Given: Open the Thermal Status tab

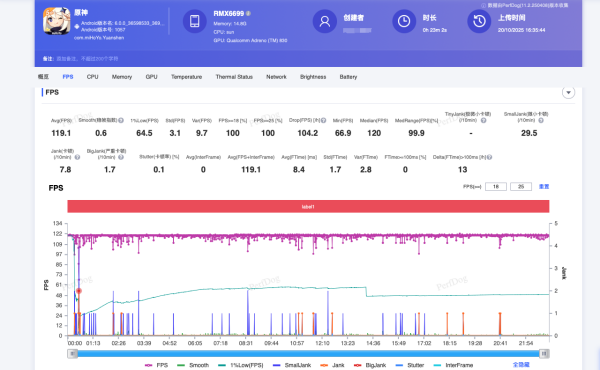Looking at the screenshot, I should tap(234, 77).
